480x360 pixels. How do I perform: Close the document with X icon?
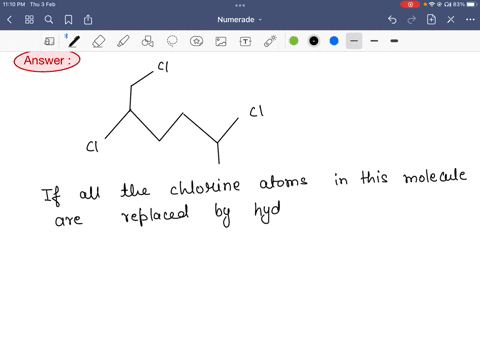coord(451,20)
